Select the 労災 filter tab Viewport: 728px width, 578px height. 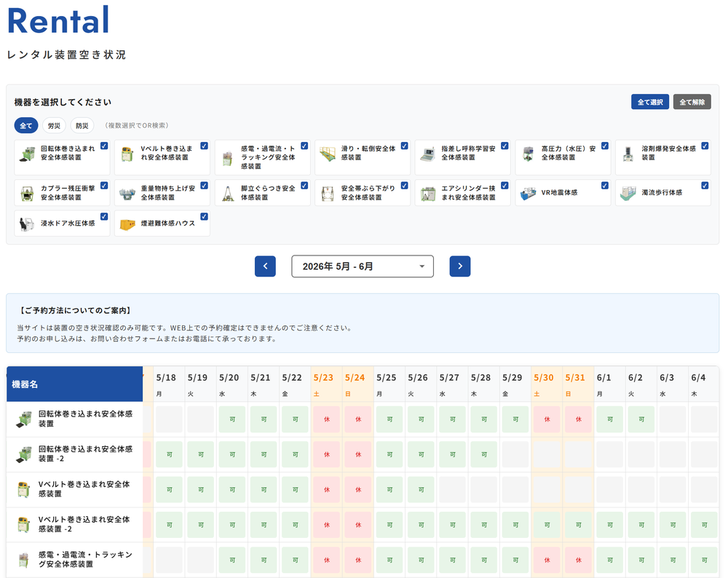54,125
